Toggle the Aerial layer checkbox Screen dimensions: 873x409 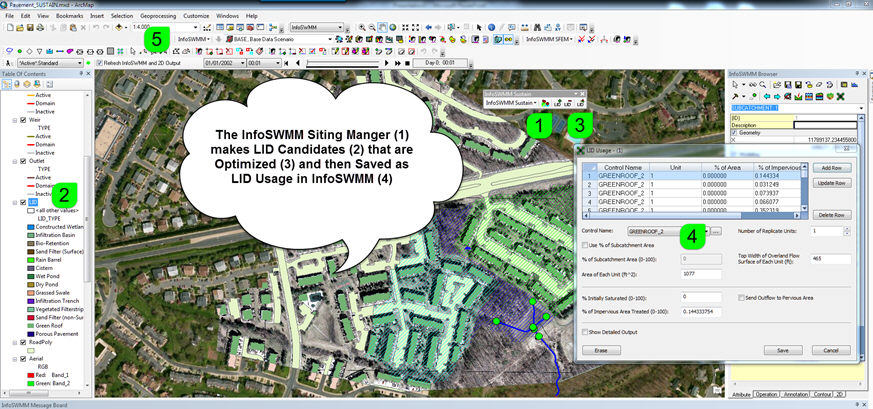point(23,359)
